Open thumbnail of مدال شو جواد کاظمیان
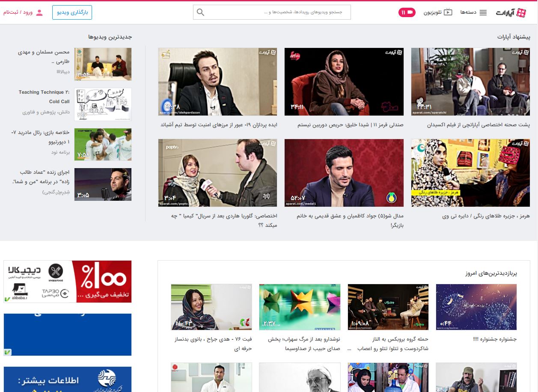Screen dimensions: 538x392 coord(344,173)
